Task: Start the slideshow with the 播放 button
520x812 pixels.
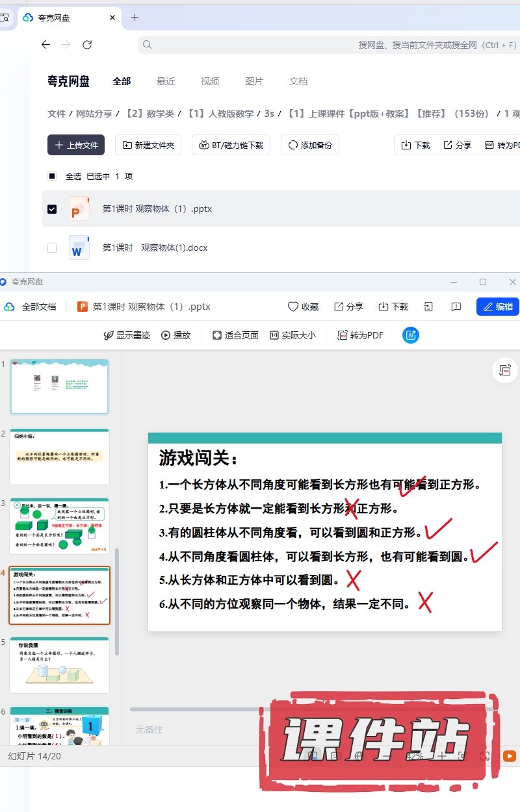Action: pyautogui.click(x=176, y=335)
